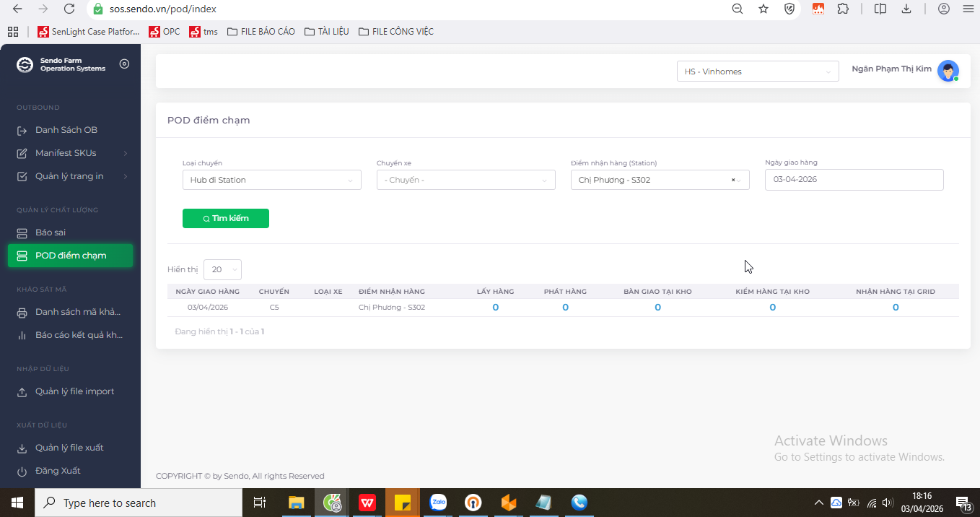Click the green Tìm kiếm button
Image resolution: width=980 pixels, height=517 pixels.
click(x=226, y=218)
